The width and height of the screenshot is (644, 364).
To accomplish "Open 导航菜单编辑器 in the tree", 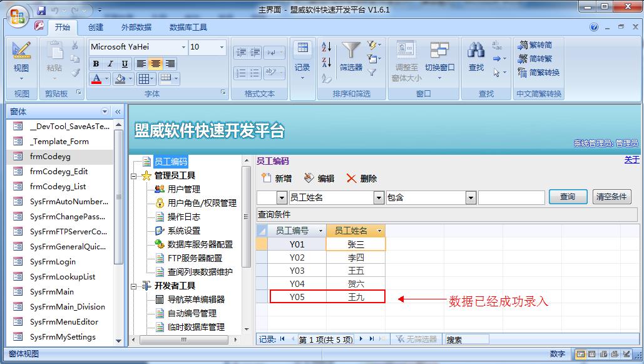I will pos(196,299).
